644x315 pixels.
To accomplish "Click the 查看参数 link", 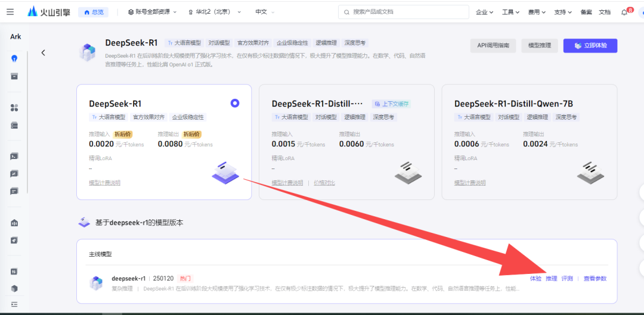I will pyautogui.click(x=595, y=279).
